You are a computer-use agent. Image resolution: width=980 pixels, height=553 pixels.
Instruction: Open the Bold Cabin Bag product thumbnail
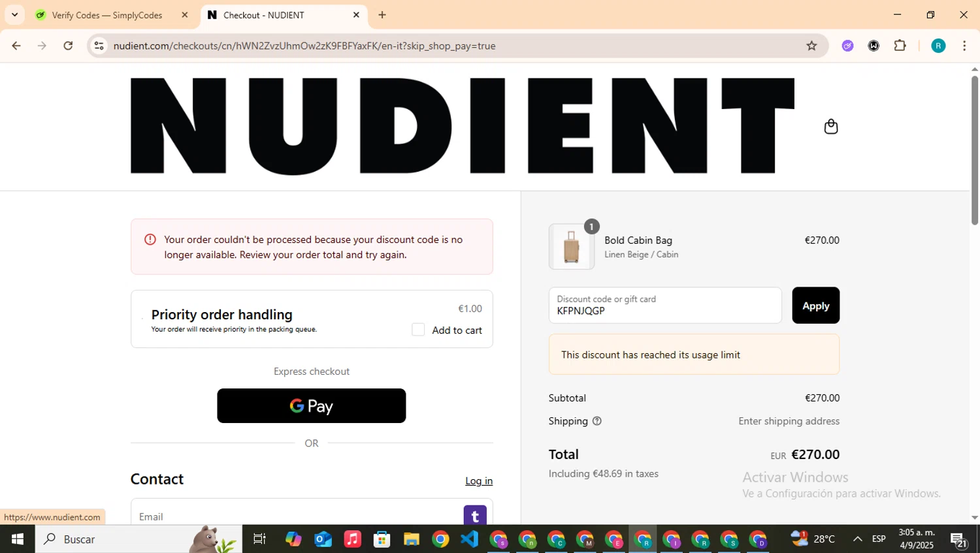[x=572, y=247]
